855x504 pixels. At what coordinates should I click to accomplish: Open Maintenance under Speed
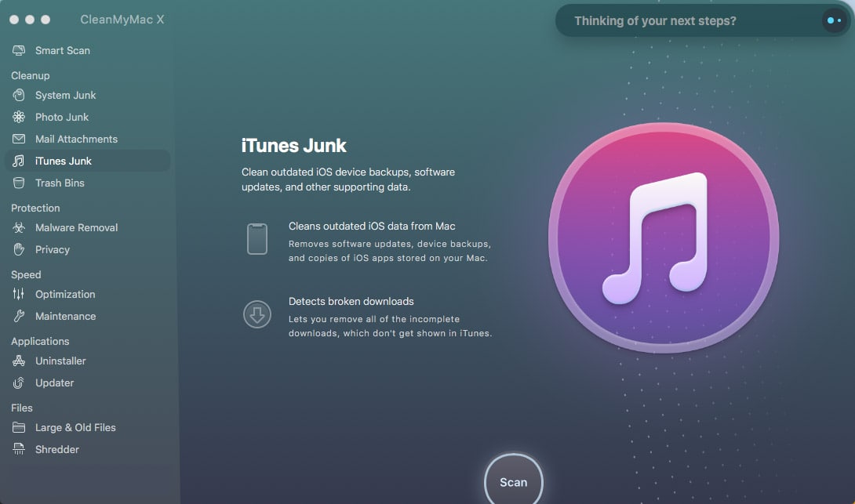[x=65, y=316]
